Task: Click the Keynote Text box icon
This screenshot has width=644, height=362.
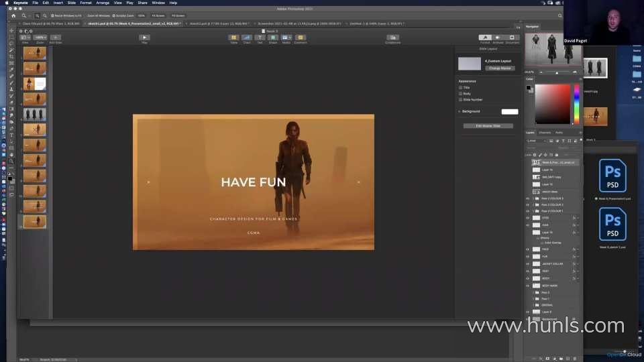Action: 260,38
